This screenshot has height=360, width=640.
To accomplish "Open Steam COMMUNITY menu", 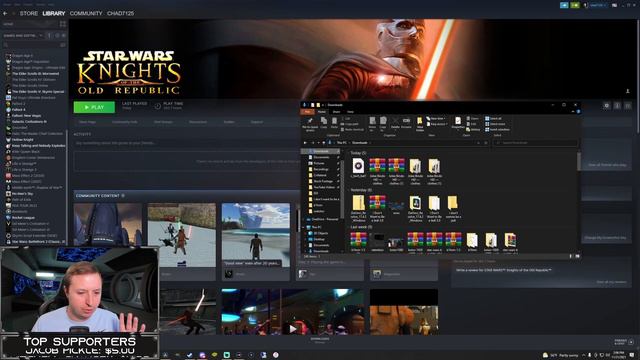I will coord(86,13).
